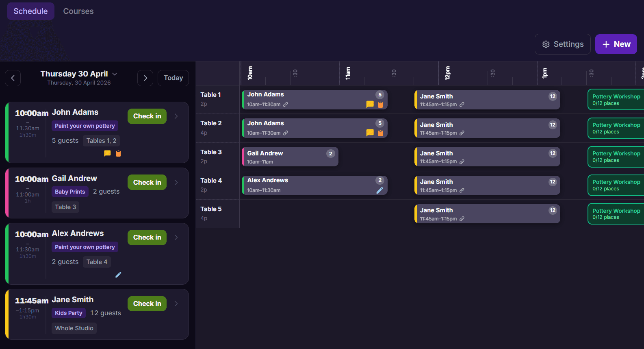Click link icon in Table 1 Jane Smith block
Viewport: 644px width, 349px height.
462,105
